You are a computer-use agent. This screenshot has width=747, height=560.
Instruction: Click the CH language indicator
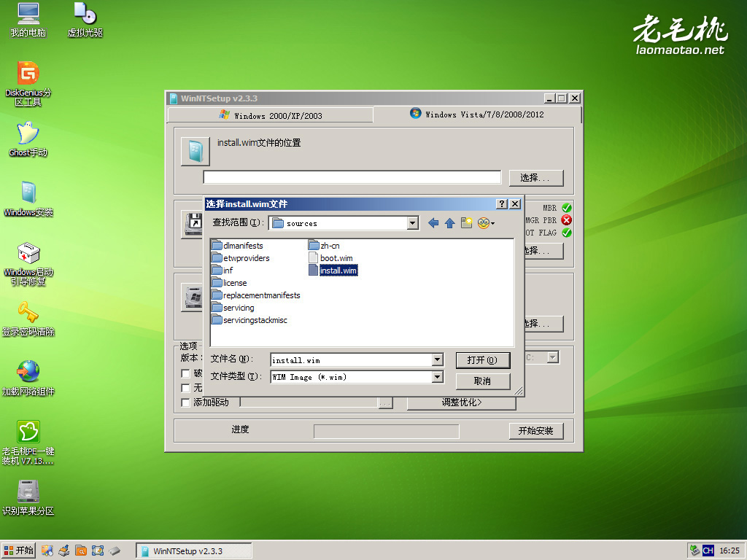[x=708, y=551]
